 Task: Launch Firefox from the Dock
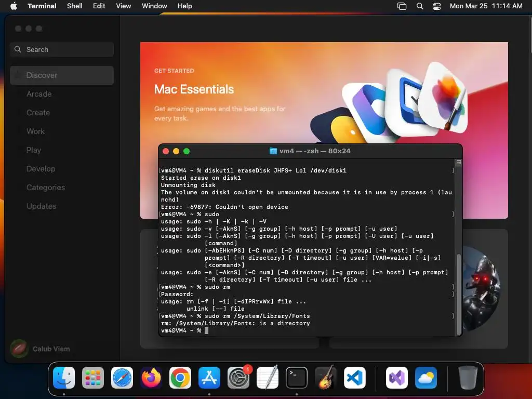(x=151, y=378)
